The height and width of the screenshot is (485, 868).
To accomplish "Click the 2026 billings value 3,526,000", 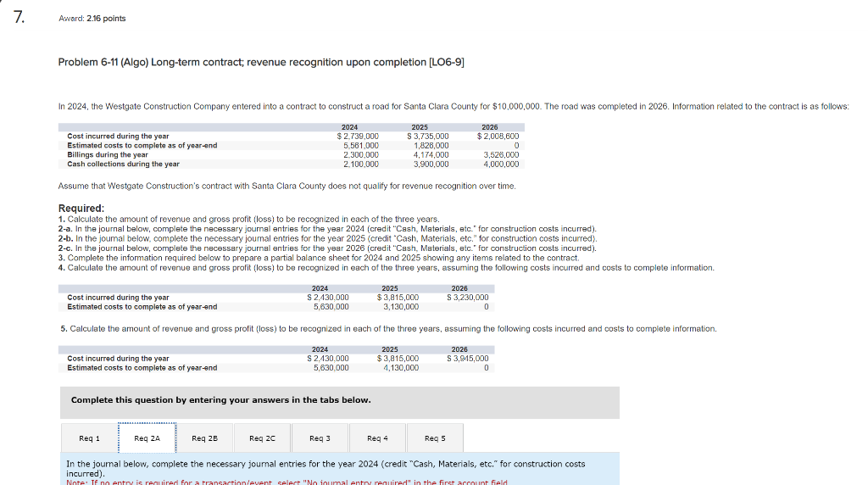I will (502, 155).
